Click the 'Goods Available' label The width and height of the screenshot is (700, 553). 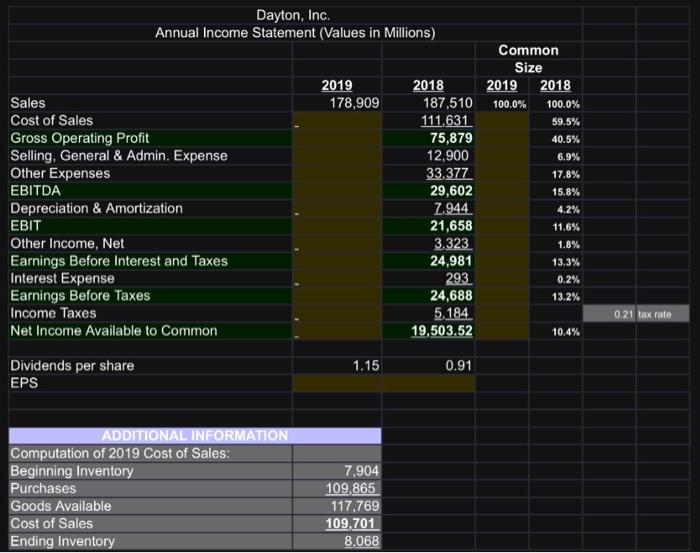(61, 506)
